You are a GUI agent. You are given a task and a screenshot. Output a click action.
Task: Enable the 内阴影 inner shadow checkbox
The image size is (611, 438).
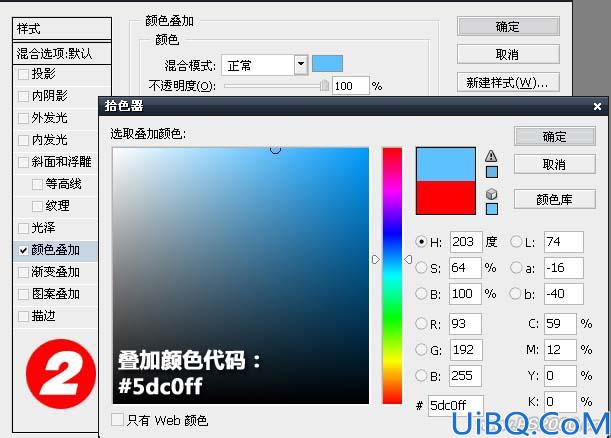(x=23, y=96)
